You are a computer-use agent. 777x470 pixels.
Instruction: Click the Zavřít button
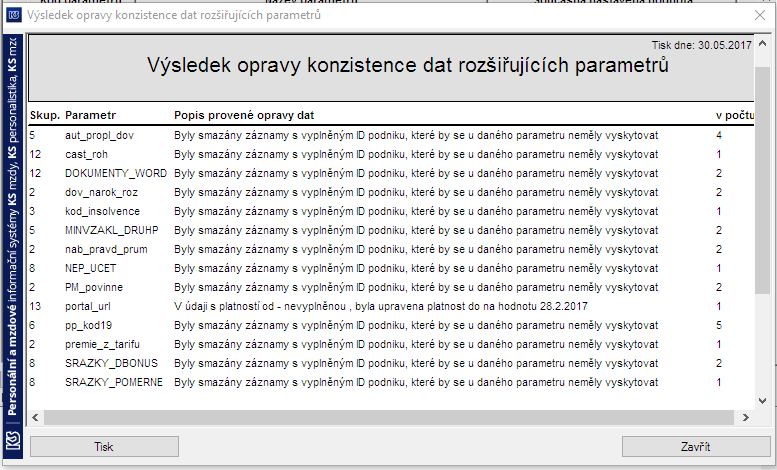click(x=695, y=446)
